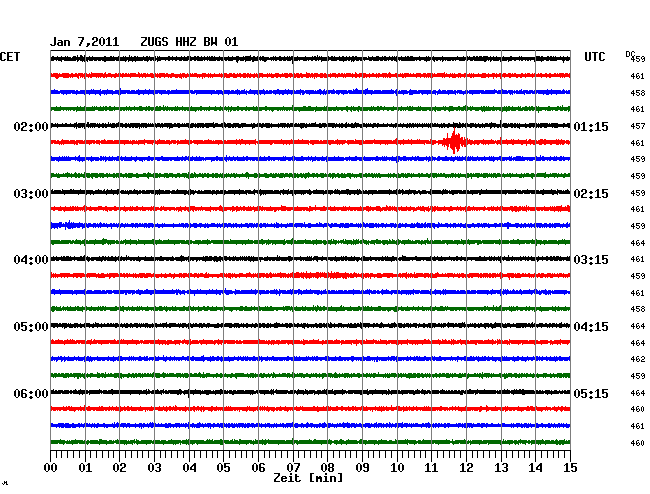Click the topmost black seismogram trace

(x=310, y=59)
